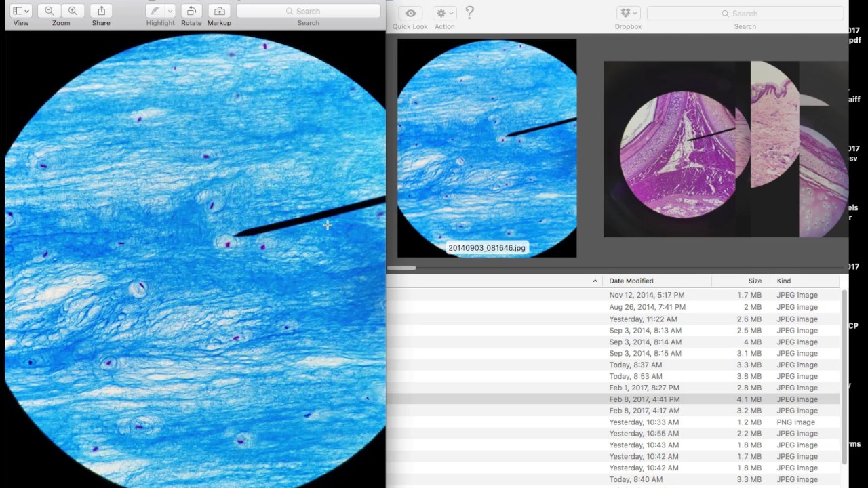Sort the file list by Size column
Screen dimensions: 868x488
coord(755,281)
